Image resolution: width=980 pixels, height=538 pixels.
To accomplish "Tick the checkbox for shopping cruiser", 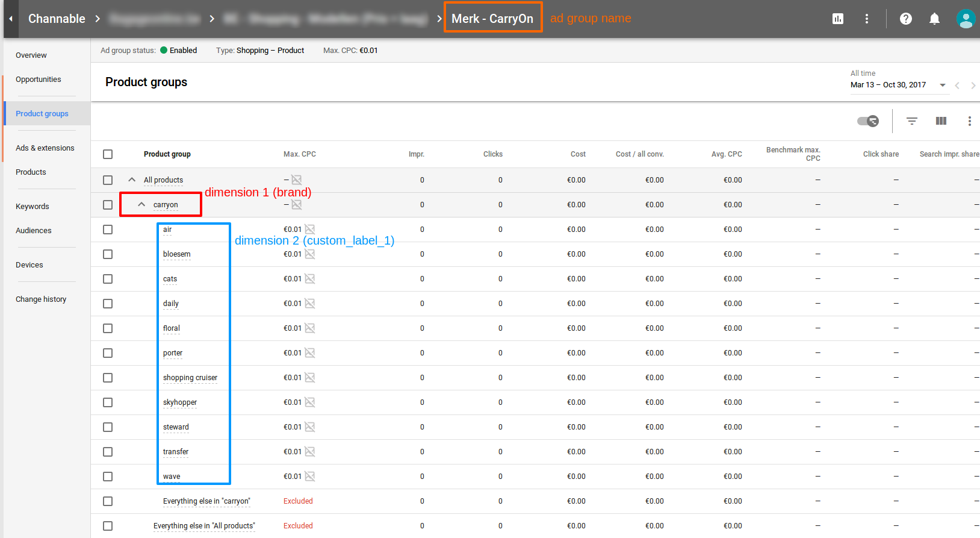I will coord(108,378).
